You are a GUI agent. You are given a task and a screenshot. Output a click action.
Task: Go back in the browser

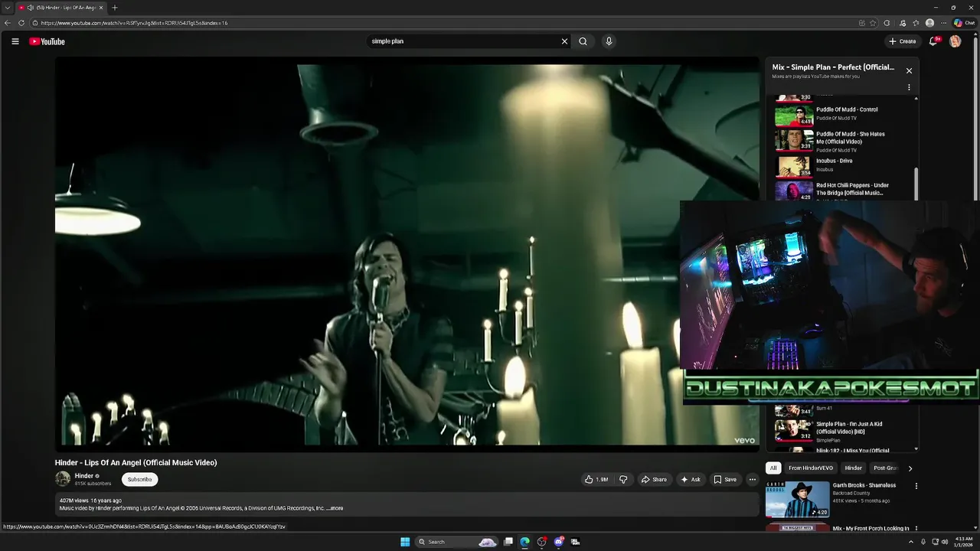(x=8, y=23)
